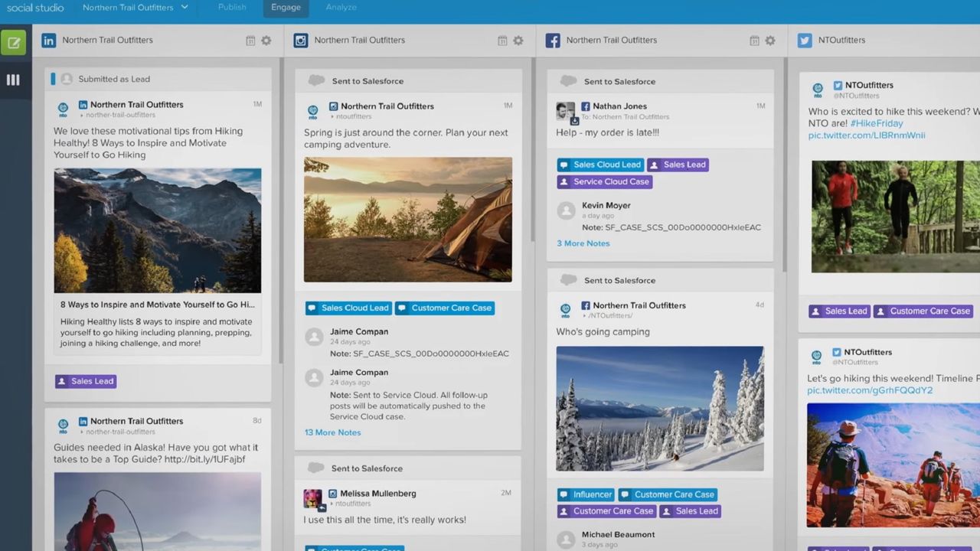Image resolution: width=980 pixels, height=551 pixels.
Task: Open calendar icon in LinkedIn column header
Action: (250, 41)
